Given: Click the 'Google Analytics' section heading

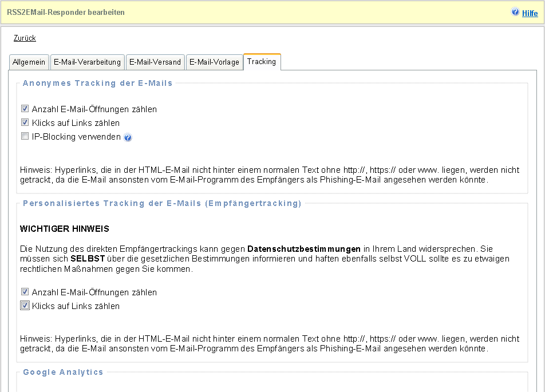Looking at the screenshot, I should (63, 372).
